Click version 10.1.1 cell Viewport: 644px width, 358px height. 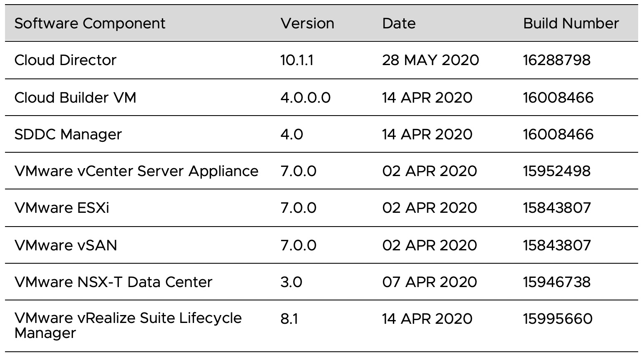coord(297,60)
